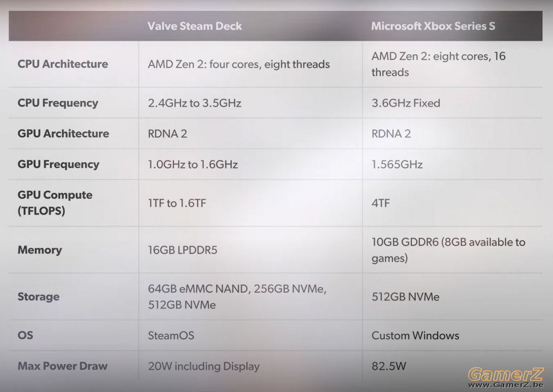This screenshot has height=392, width=553.
Task: Select the "GPU Compute (TFLOPS)" row label
Action: tap(55, 203)
